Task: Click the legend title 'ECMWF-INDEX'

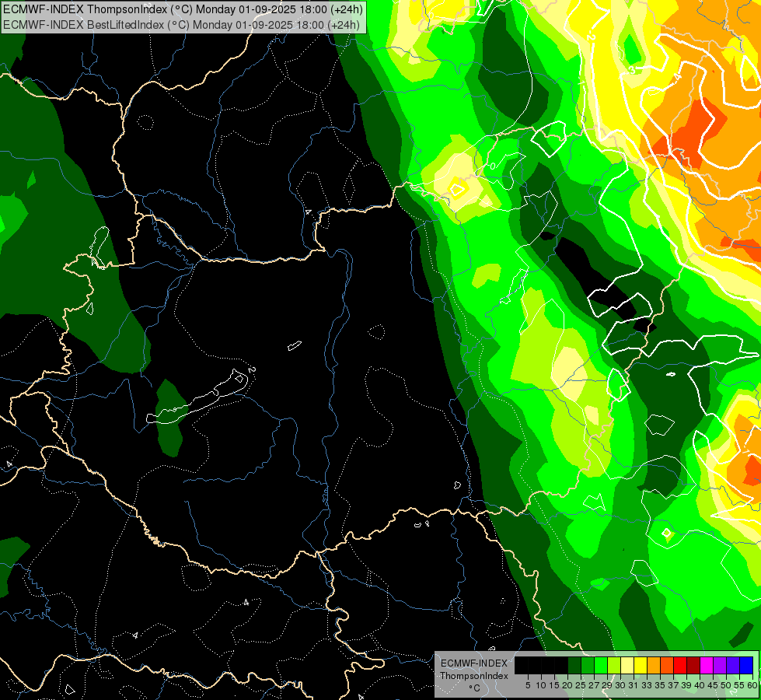Action: (474, 663)
